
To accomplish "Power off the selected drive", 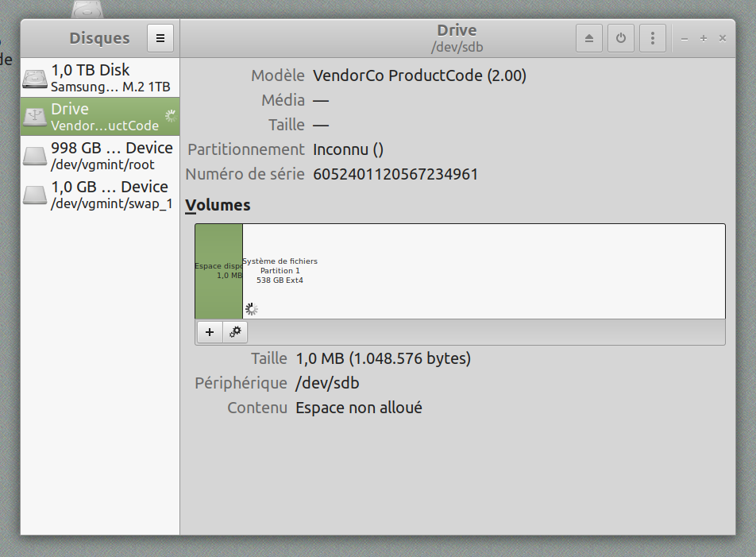I will tap(620, 37).
